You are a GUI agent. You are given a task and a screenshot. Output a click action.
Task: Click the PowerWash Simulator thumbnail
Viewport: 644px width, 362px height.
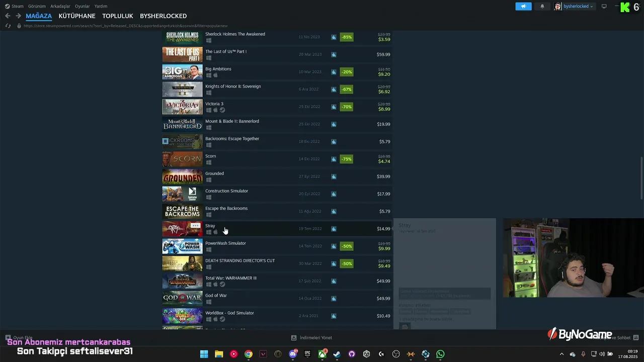[182, 246]
